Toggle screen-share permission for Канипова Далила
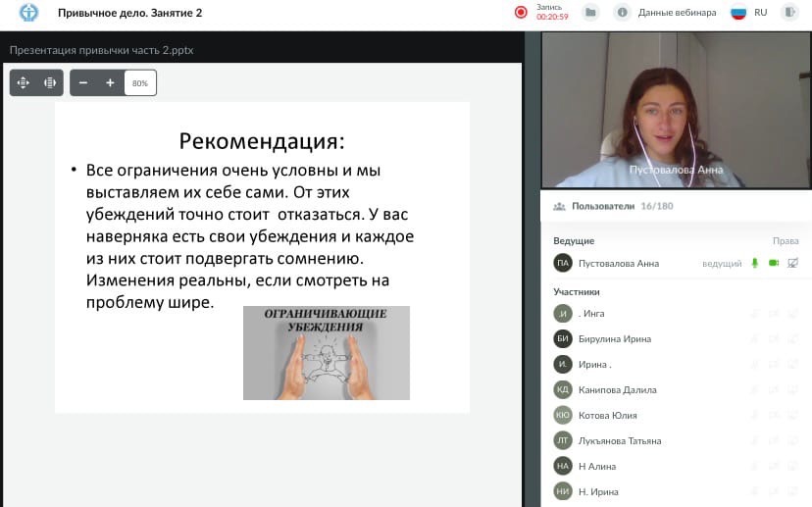812x507 pixels. pos(792,389)
